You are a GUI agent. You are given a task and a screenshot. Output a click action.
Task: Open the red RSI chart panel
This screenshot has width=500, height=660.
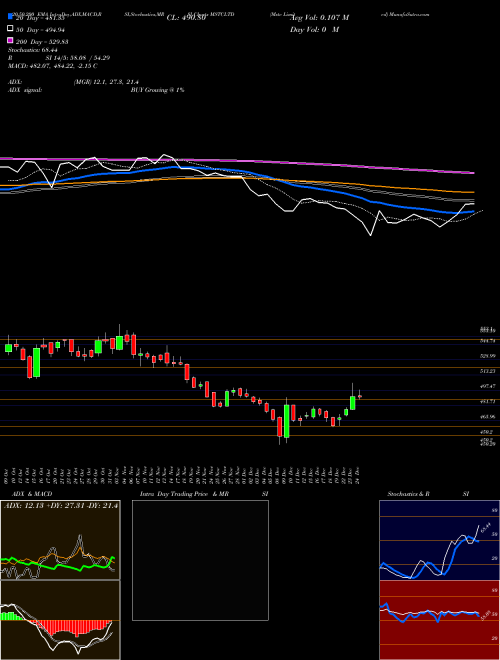click(439, 620)
